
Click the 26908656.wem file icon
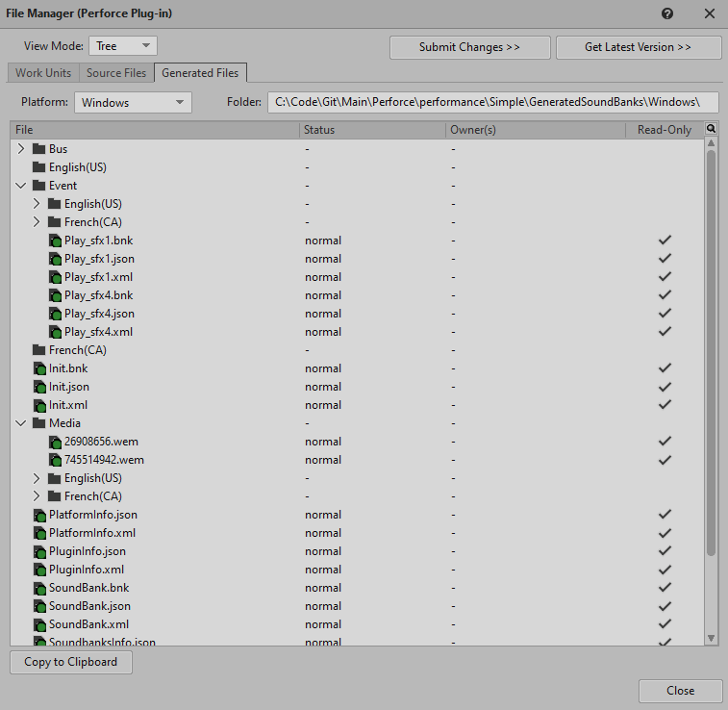tap(55, 442)
